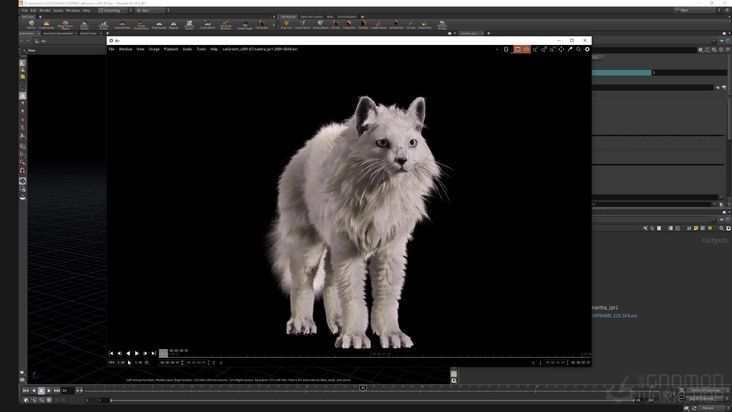Jump to first frame in MPlay
Image resolution: width=732 pixels, height=412 pixels.
click(112, 353)
